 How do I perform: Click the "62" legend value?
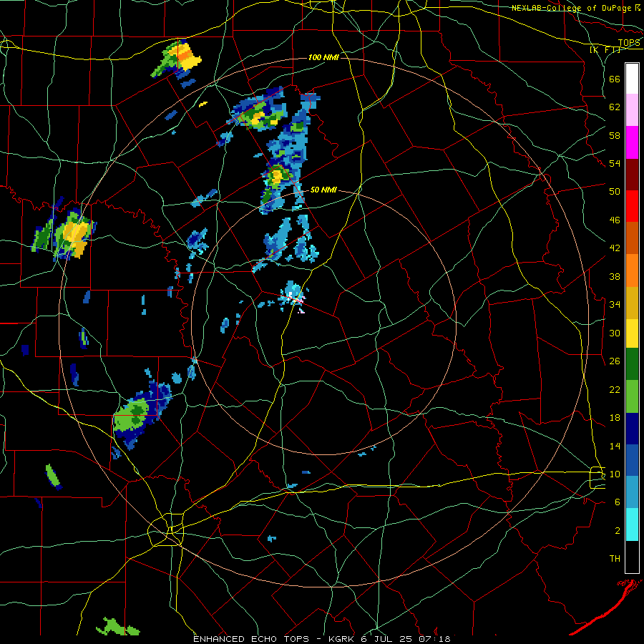[615, 107]
